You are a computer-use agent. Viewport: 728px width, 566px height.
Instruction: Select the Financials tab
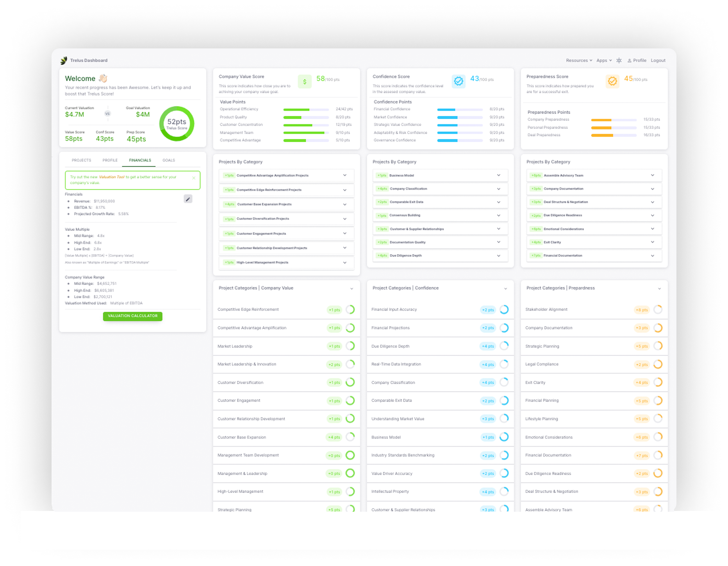tap(140, 160)
